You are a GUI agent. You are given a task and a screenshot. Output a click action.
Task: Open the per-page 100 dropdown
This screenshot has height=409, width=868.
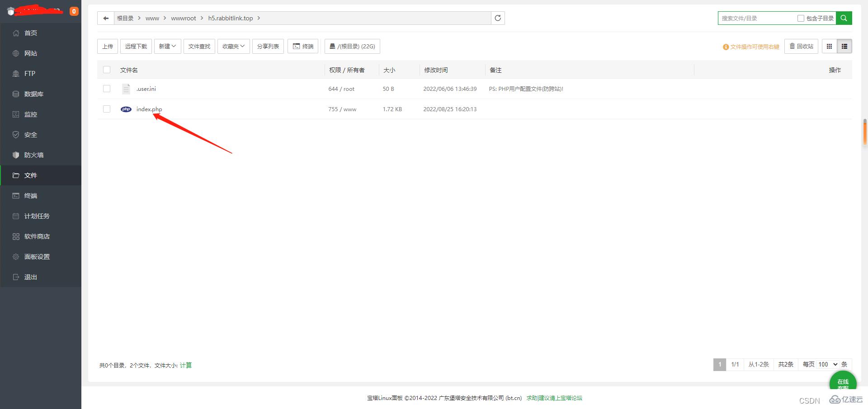(x=828, y=364)
